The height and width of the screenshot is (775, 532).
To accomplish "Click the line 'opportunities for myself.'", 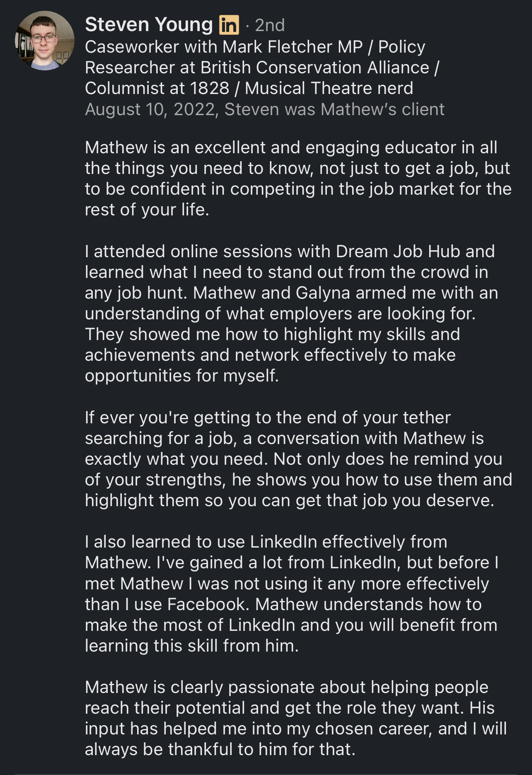I will 182,376.
